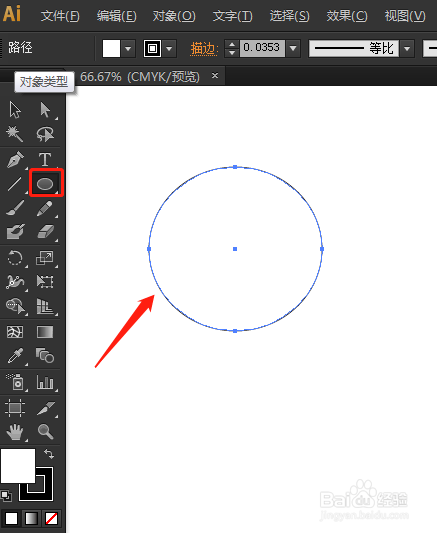The image size is (437, 533).
Task: Choose the Shape Builder tool
Action: click(x=15, y=306)
